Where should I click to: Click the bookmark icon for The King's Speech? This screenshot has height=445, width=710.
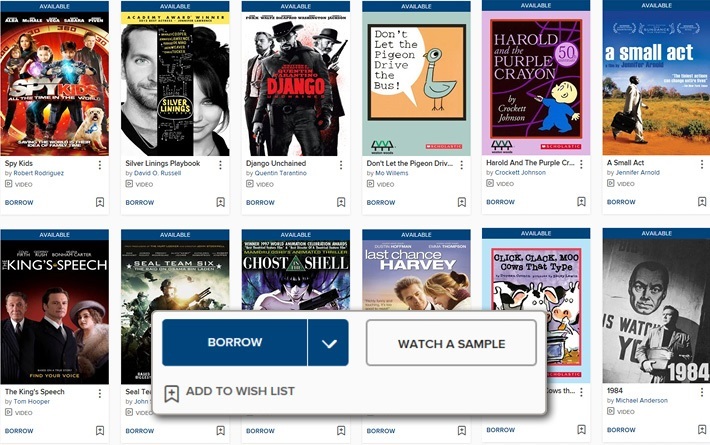click(100, 431)
